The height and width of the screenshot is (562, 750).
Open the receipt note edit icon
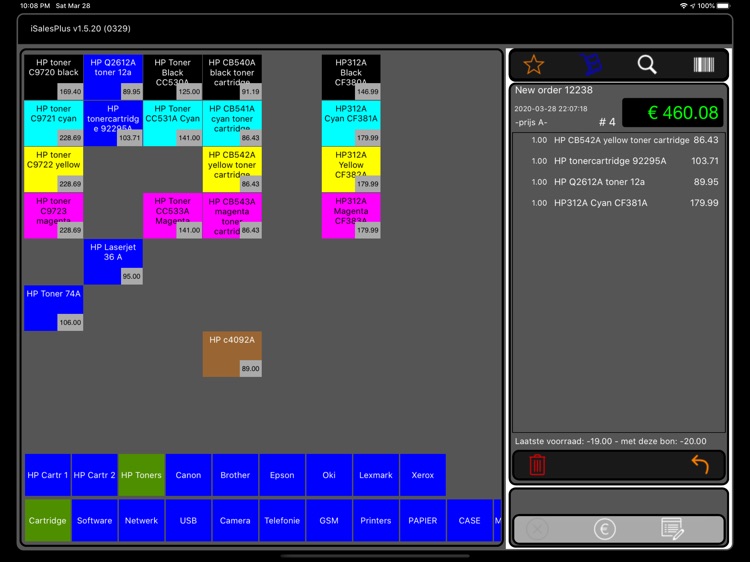[x=672, y=529]
